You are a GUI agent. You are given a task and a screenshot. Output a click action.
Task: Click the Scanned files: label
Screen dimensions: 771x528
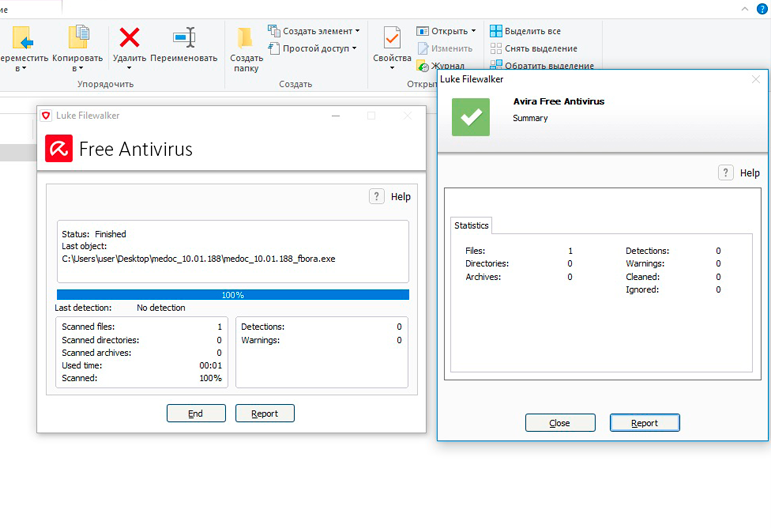88,327
